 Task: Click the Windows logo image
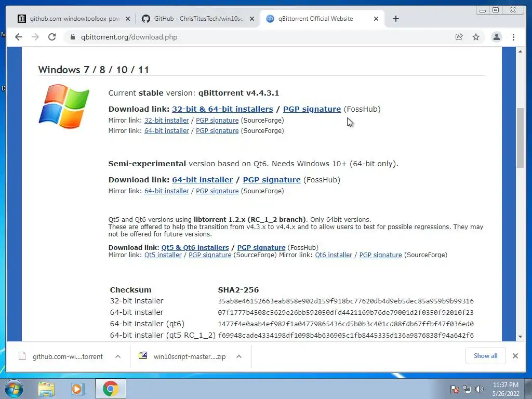64,106
